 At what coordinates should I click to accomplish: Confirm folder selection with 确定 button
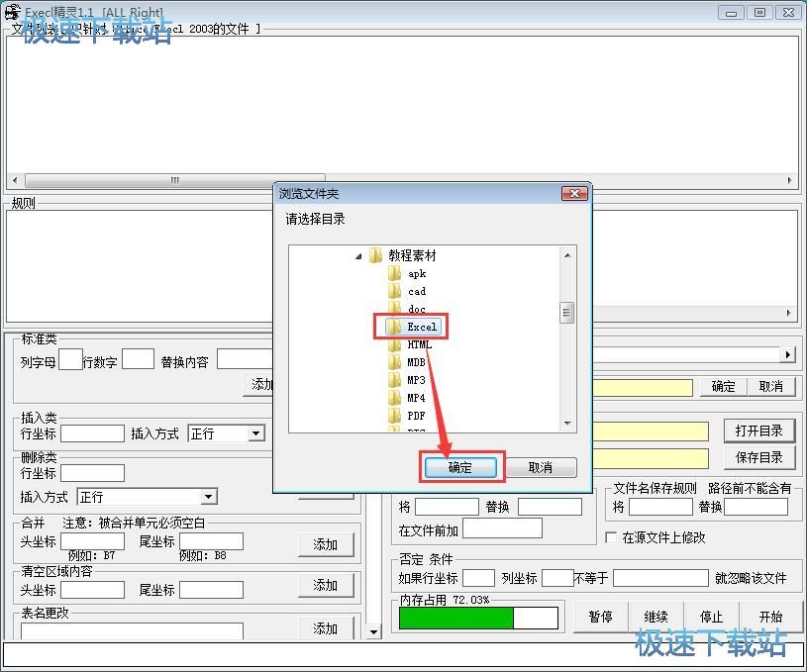pyautogui.click(x=460, y=467)
